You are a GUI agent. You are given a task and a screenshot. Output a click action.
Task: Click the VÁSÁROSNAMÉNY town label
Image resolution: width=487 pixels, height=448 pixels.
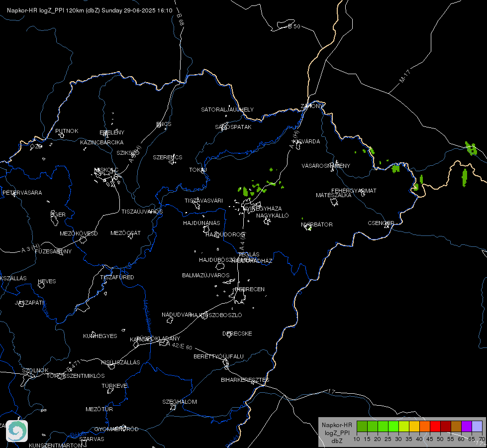326,166
